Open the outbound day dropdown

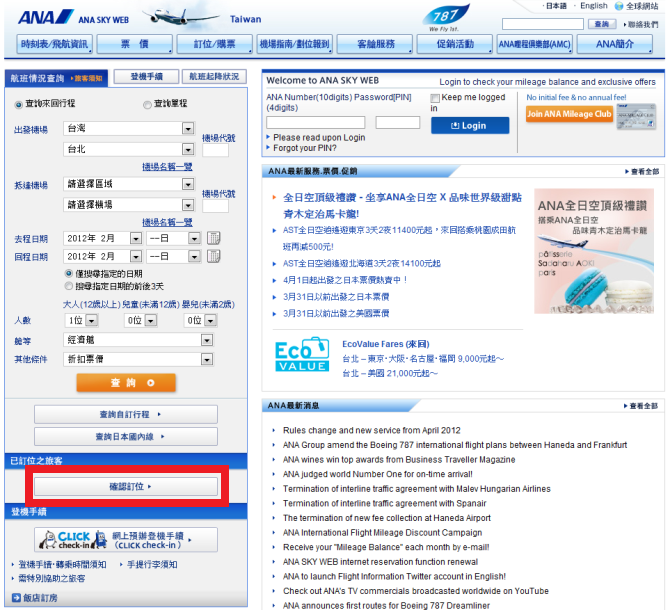click(x=173, y=238)
